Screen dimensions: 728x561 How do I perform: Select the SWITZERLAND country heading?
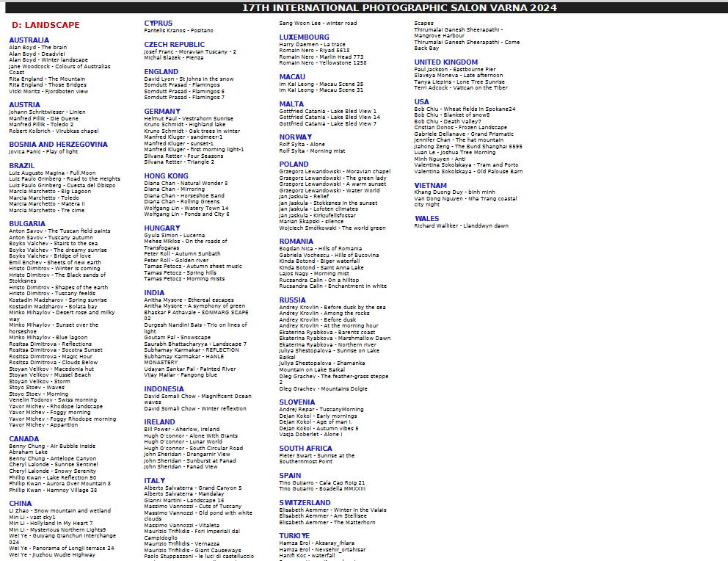tap(305, 503)
